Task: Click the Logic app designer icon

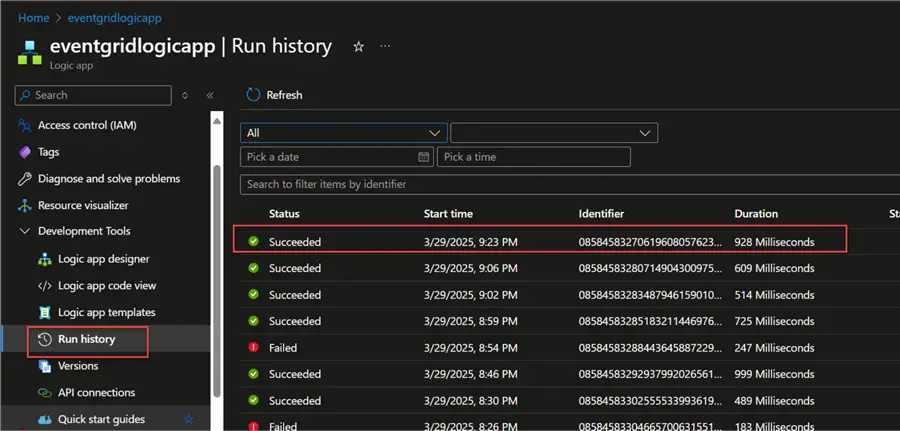Action: 45,259
